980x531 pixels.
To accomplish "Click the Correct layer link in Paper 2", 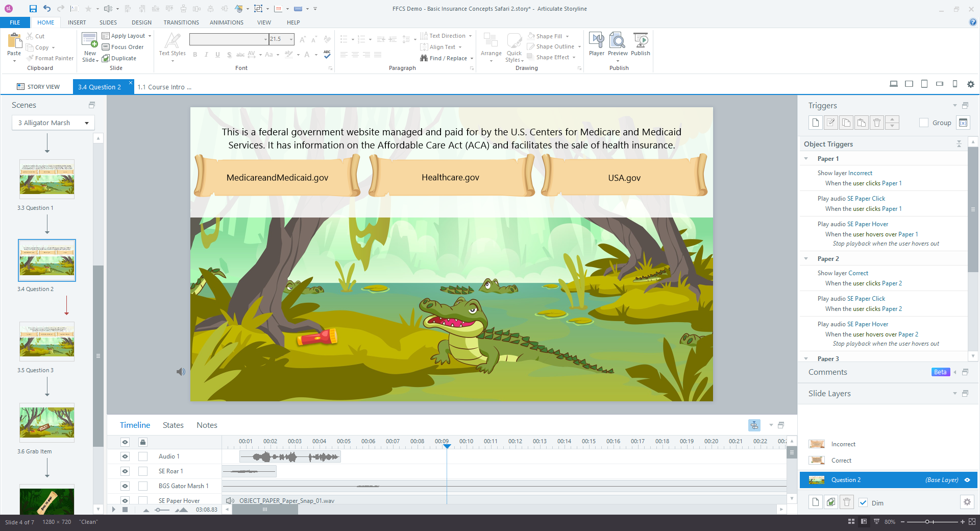I will click(x=858, y=273).
